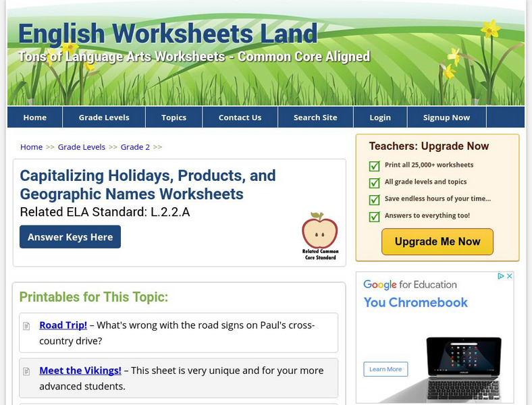Follow the Grade 2 breadcrumb link
The width and height of the screenshot is (532, 405).
pos(135,147)
